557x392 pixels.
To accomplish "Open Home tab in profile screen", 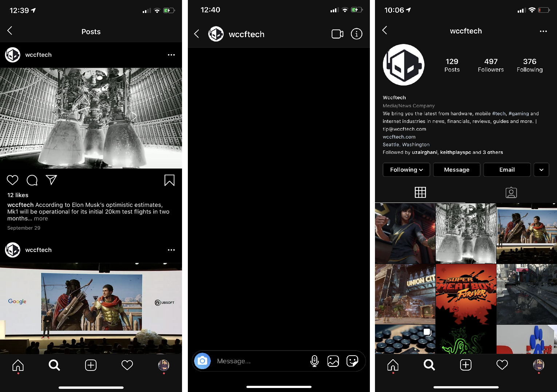I will click(393, 365).
